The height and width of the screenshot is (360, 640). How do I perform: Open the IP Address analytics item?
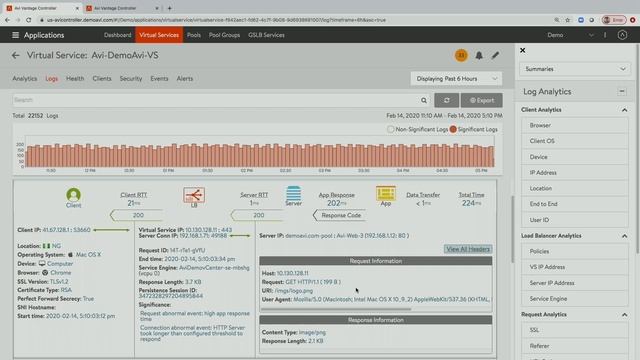click(x=575, y=173)
